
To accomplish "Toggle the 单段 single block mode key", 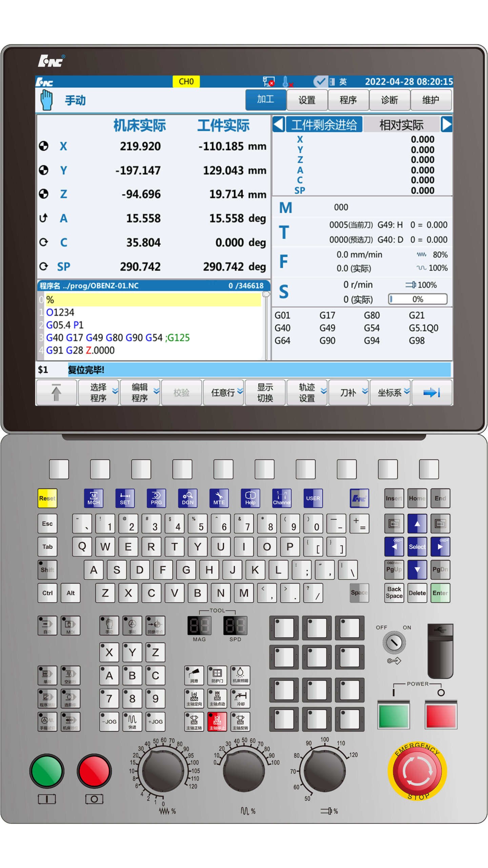I will click(47, 675).
